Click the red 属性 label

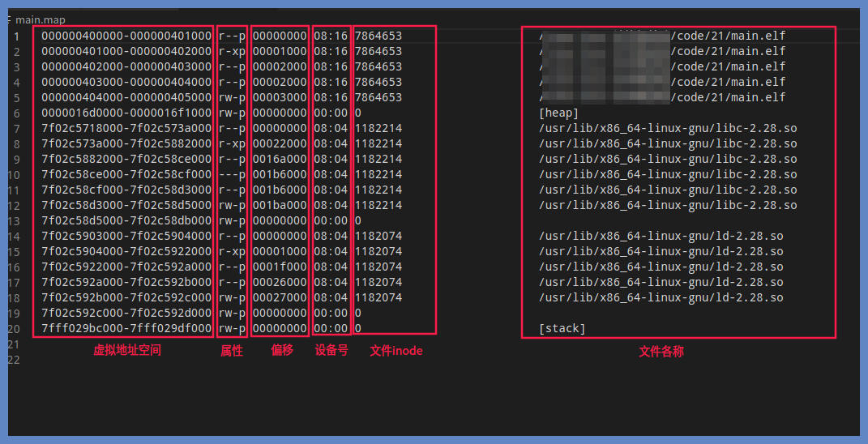[x=232, y=351]
